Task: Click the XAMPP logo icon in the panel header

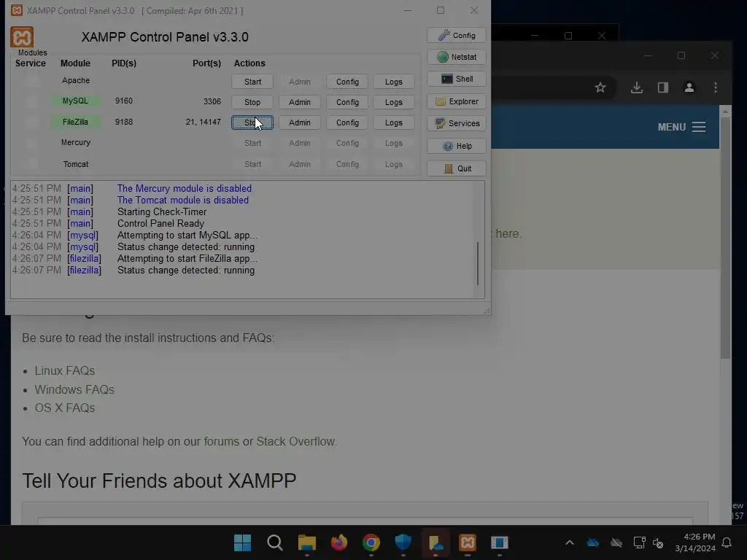Action: (x=22, y=37)
